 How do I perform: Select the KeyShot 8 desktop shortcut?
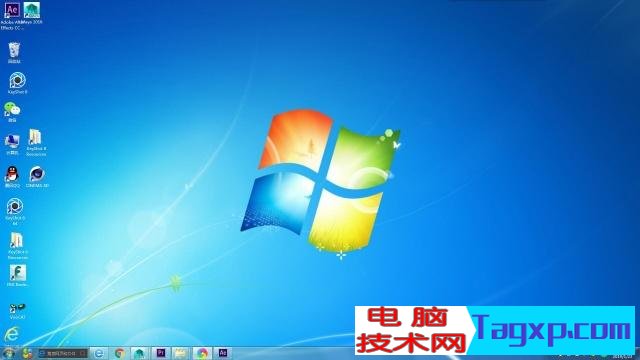coord(18,81)
